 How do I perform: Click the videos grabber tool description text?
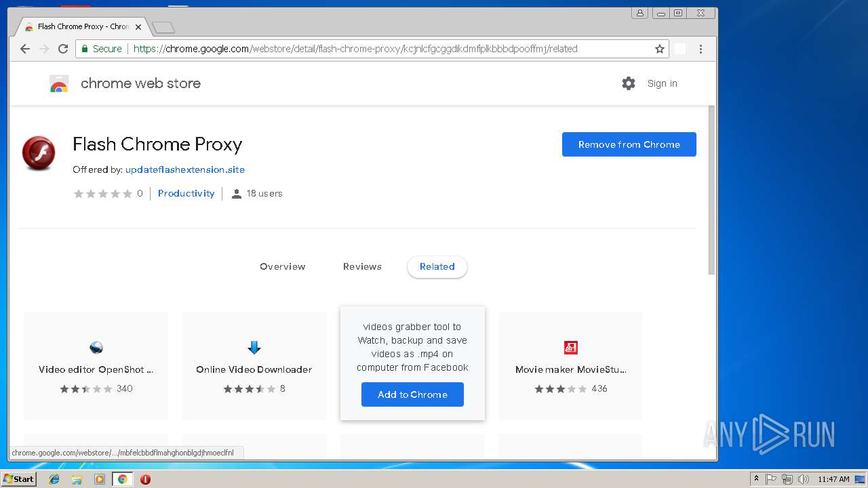[413, 347]
